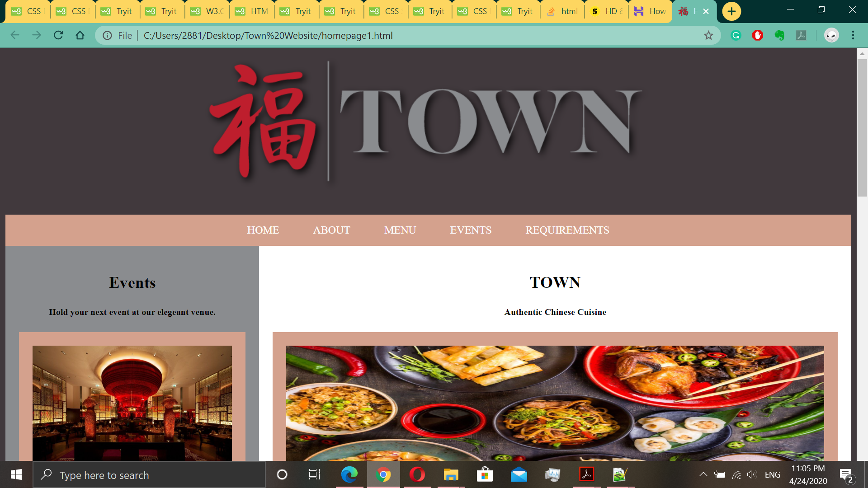Open the REQUIREMENTS page link
The height and width of the screenshot is (488, 868).
coord(567,230)
